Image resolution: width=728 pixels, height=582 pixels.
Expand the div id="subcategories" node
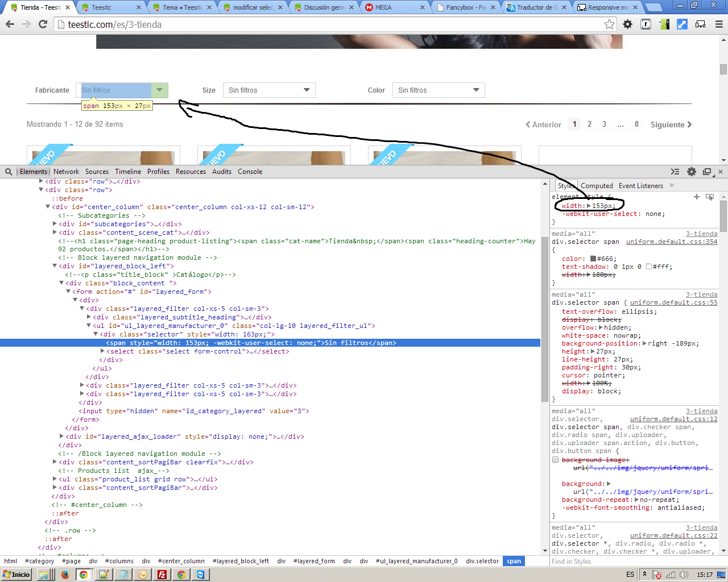click(55, 224)
